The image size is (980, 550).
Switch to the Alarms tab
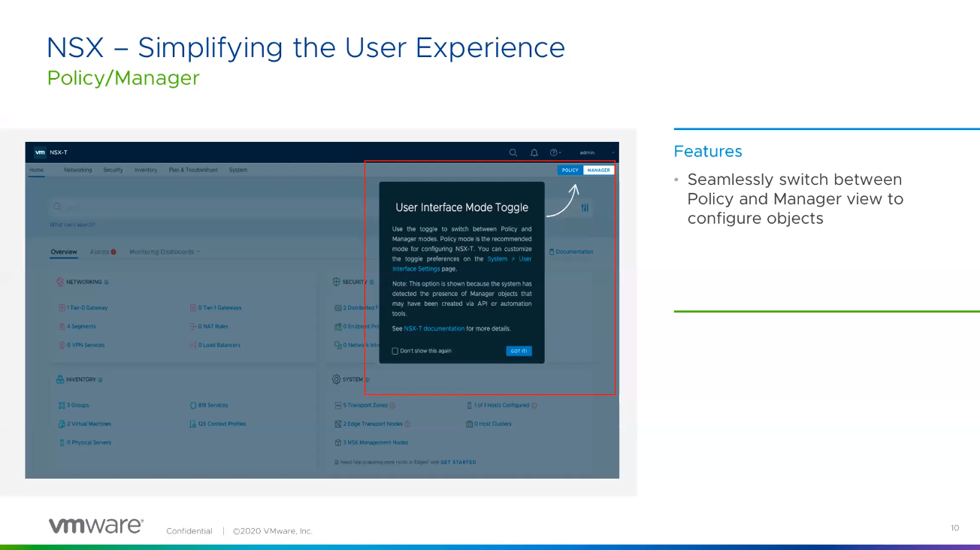pos(102,252)
